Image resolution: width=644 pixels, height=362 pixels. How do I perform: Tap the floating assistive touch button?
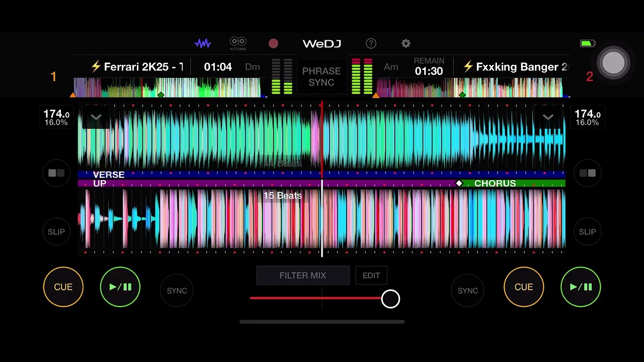(613, 63)
